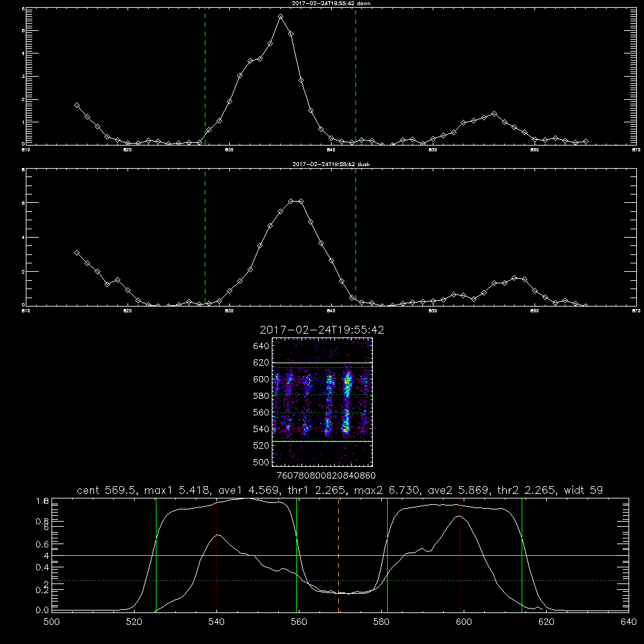Image resolution: width=644 pixels, height=644 pixels.
Task: Click heatmap y-axis label "600"
Action: click(x=261, y=379)
